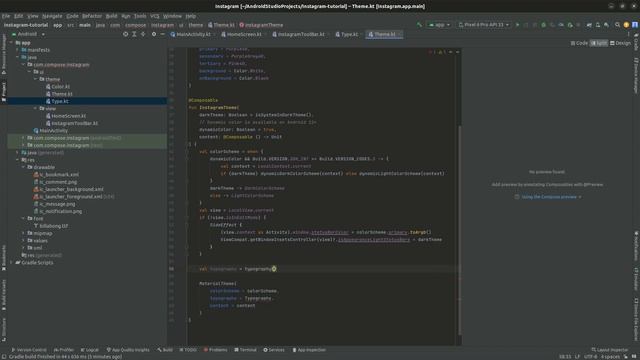Collapse the drawable folder in tree
This screenshot has width=640, height=360.
pyautogui.click(x=24, y=167)
